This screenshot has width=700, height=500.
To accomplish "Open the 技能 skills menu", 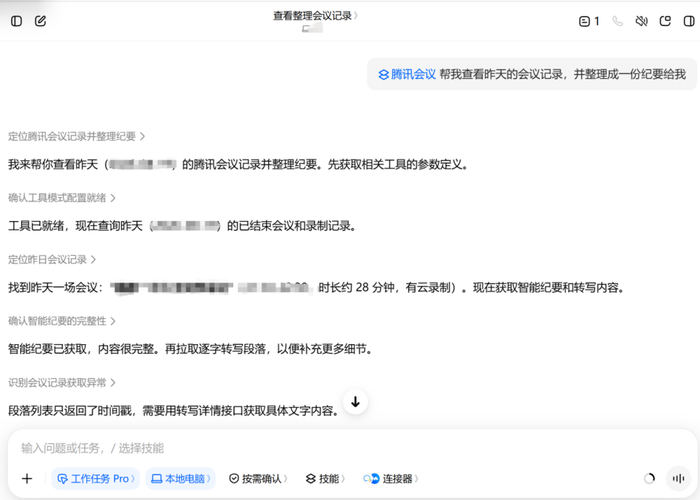I will [x=325, y=479].
